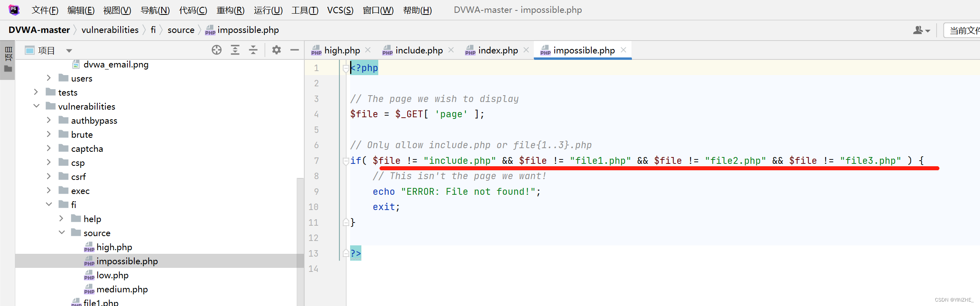Open the 视图(V) menu
The image size is (980, 306).
pos(117,10)
